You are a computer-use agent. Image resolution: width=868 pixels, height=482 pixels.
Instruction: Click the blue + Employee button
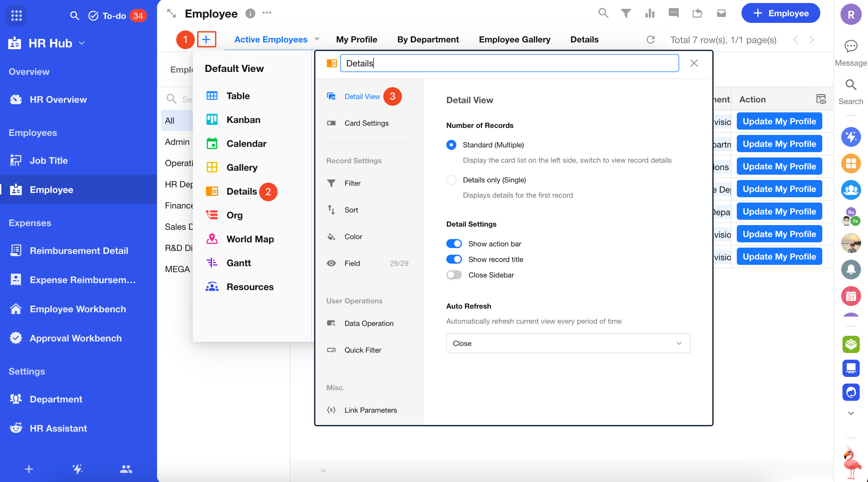point(781,14)
